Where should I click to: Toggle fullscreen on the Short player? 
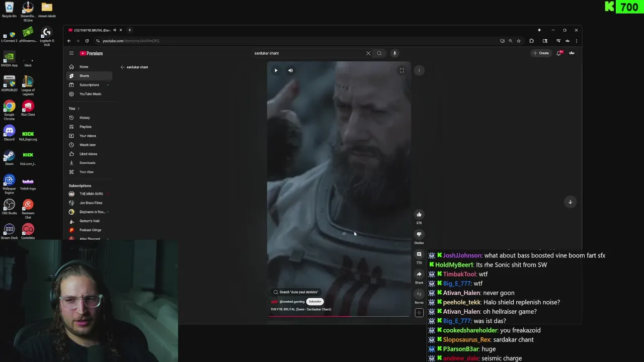[x=402, y=70]
